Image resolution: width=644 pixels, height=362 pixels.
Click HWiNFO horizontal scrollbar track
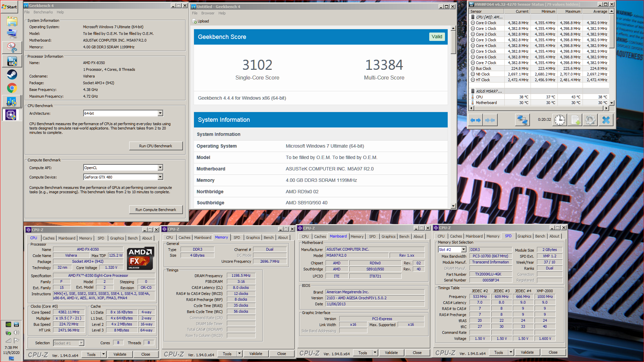(539, 108)
